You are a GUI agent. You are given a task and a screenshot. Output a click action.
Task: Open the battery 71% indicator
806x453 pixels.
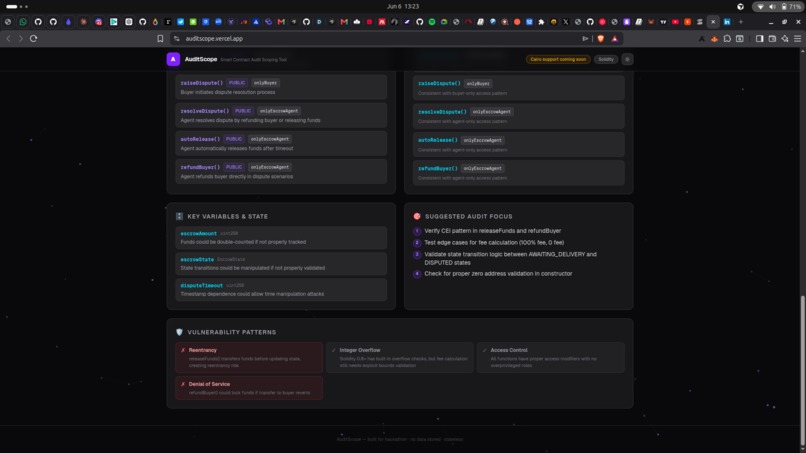[791, 7]
